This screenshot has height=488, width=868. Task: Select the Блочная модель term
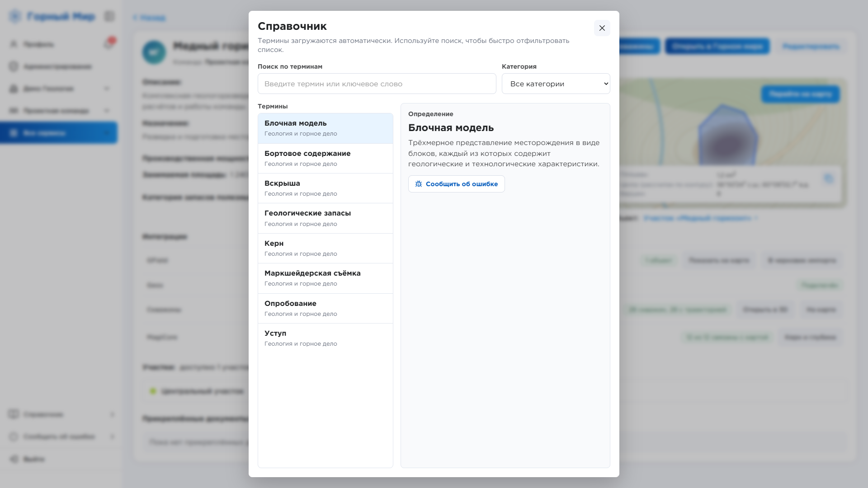325,128
